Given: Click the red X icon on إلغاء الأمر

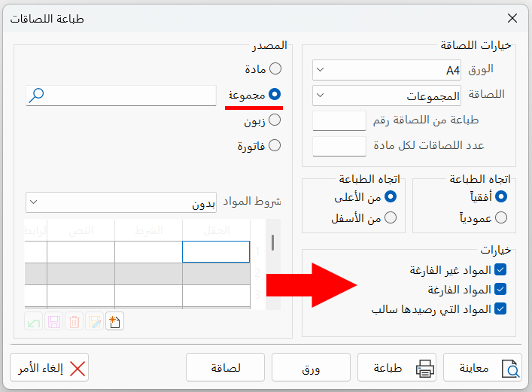Looking at the screenshot, I should (78, 369).
